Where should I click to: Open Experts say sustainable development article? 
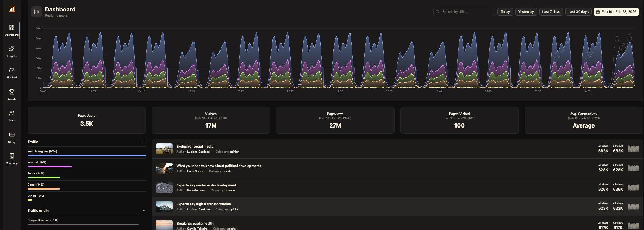206,185
